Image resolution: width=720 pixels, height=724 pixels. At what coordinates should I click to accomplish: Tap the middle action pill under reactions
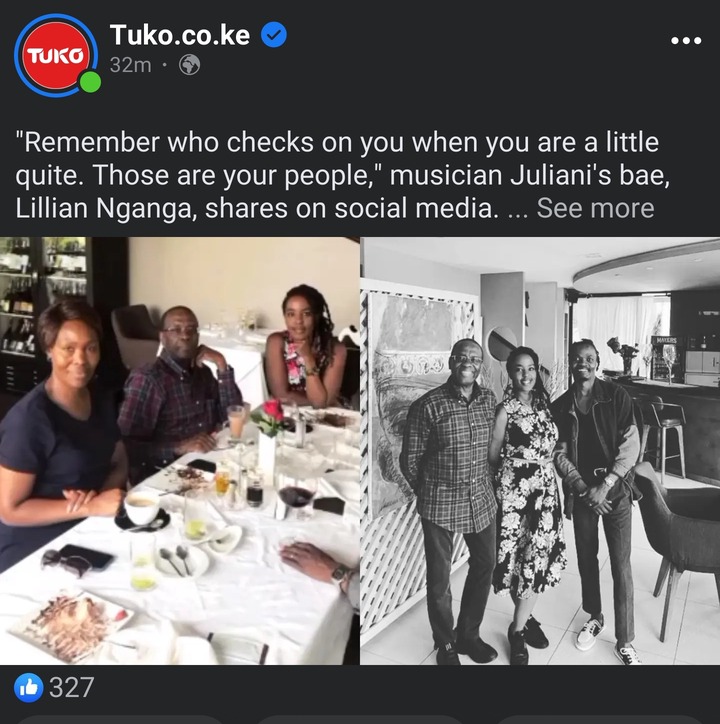pos(360,720)
